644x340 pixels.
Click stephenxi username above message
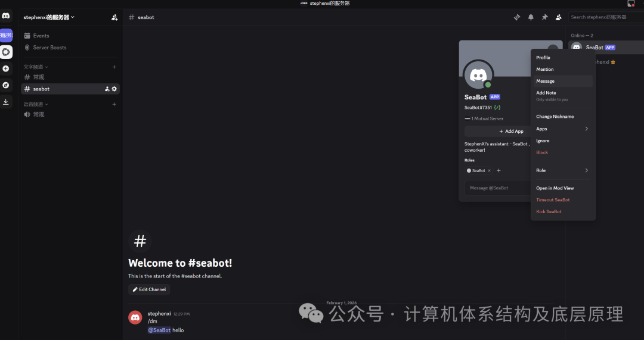pyautogui.click(x=159, y=314)
